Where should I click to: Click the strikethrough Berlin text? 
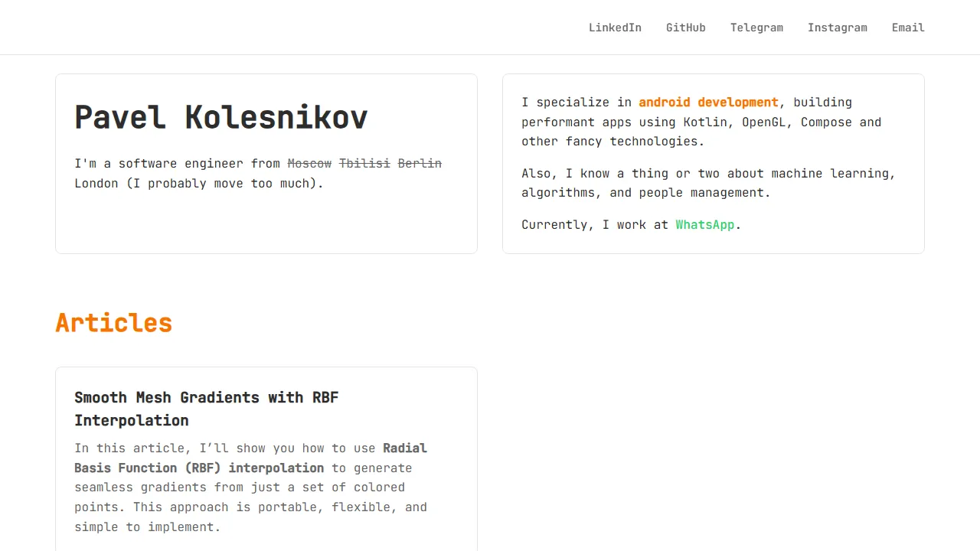click(x=420, y=163)
